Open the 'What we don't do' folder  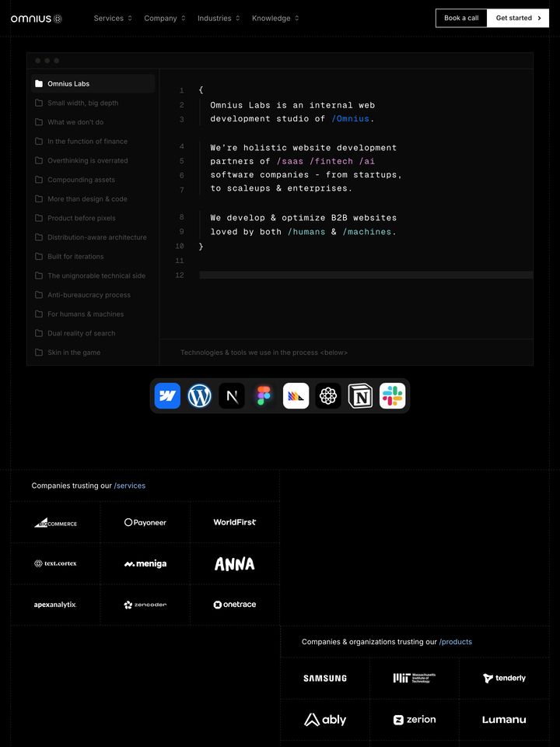tap(93, 122)
